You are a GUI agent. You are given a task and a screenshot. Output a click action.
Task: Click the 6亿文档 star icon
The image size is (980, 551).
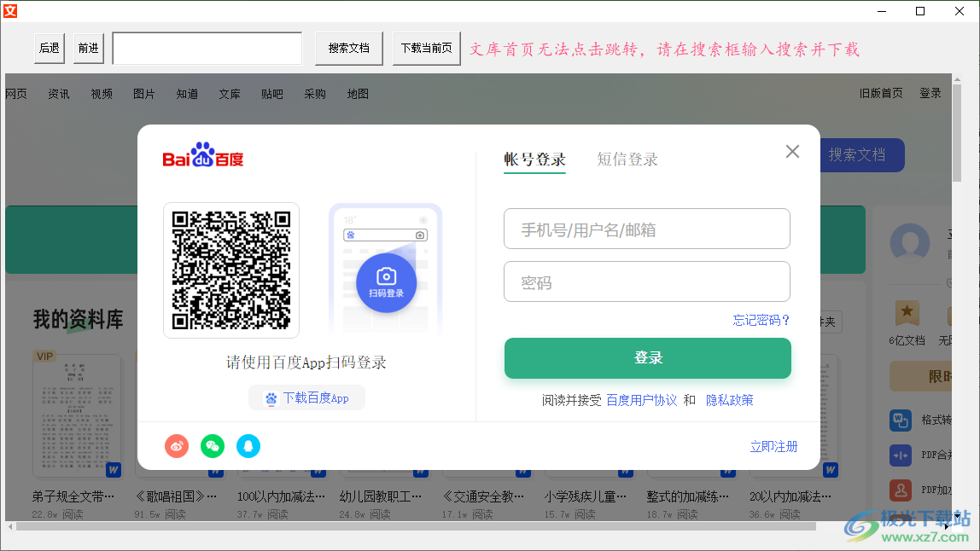(907, 312)
